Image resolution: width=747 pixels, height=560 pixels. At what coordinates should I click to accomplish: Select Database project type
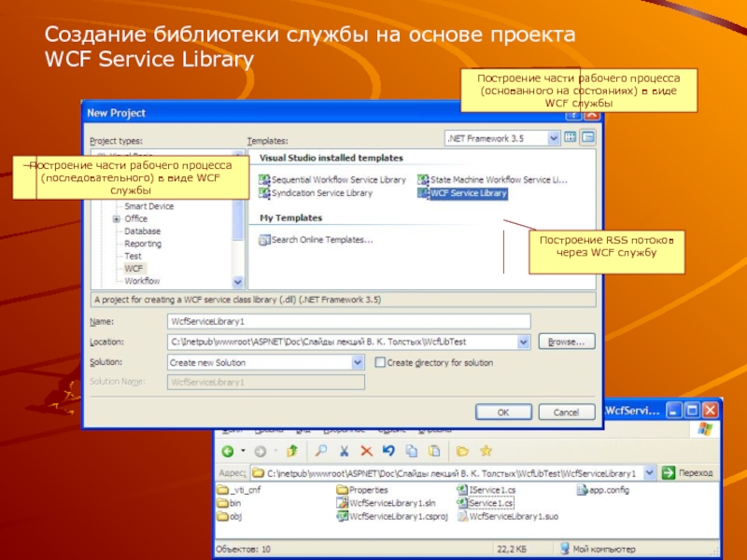pos(143,231)
